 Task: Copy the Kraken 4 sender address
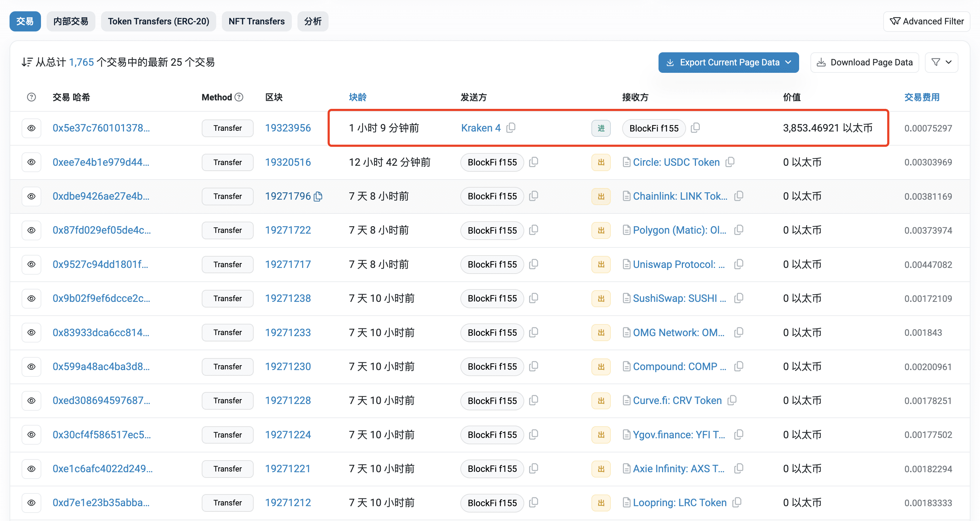(x=511, y=128)
